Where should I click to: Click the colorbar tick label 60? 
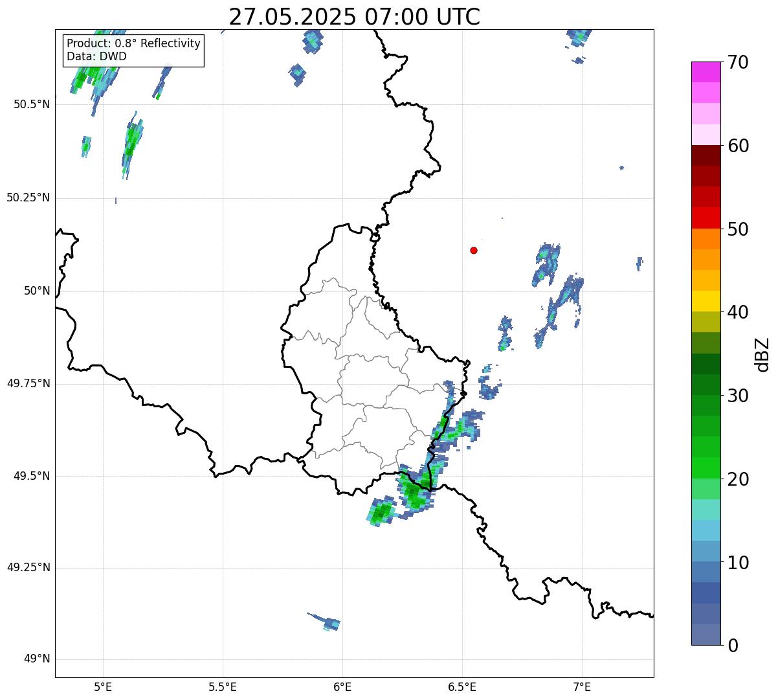pos(738,146)
